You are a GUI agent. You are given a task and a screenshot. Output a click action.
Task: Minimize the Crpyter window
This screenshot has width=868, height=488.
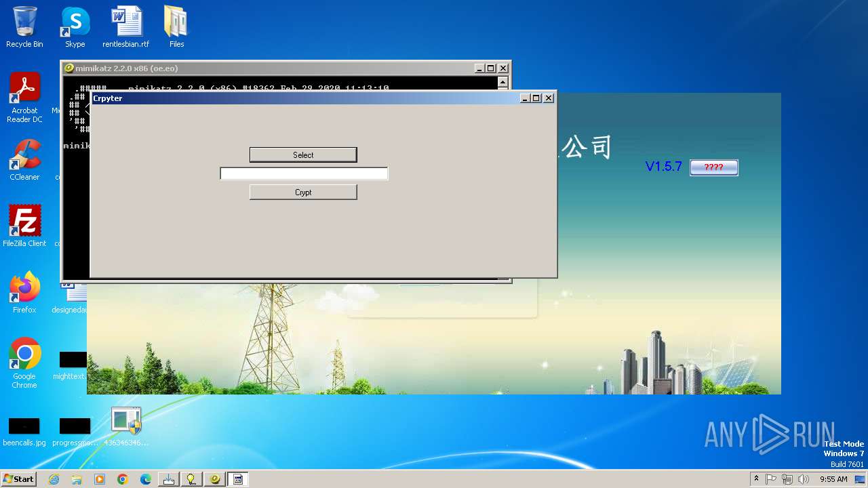tap(525, 98)
